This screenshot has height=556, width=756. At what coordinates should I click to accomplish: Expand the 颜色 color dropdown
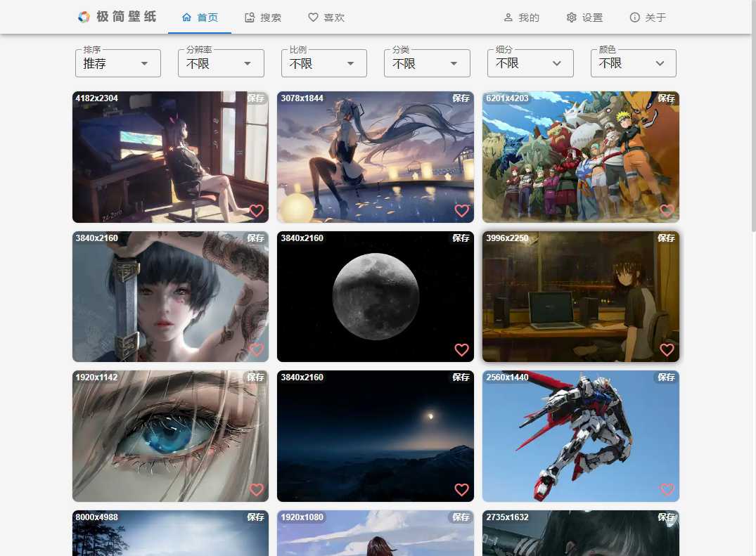point(634,63)
